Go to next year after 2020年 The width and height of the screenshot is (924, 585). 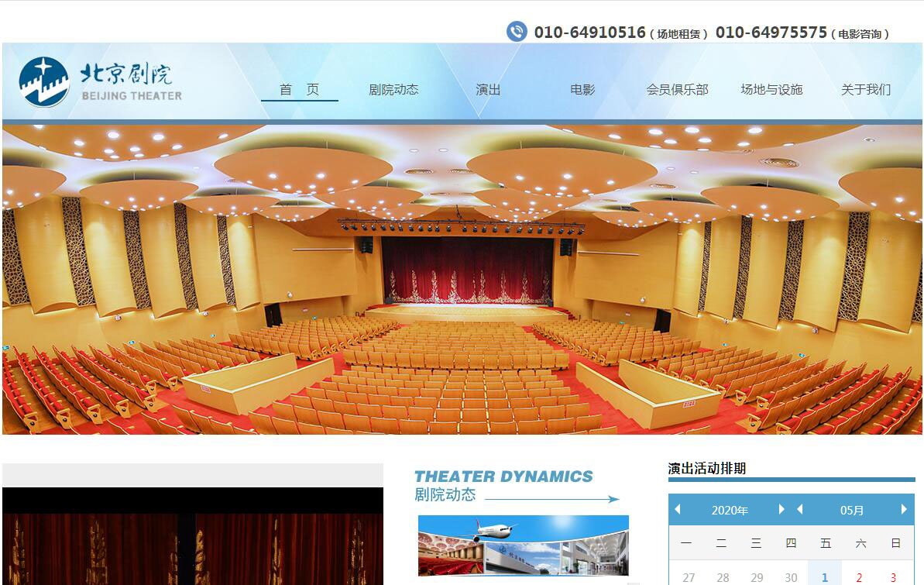point(781,509)
